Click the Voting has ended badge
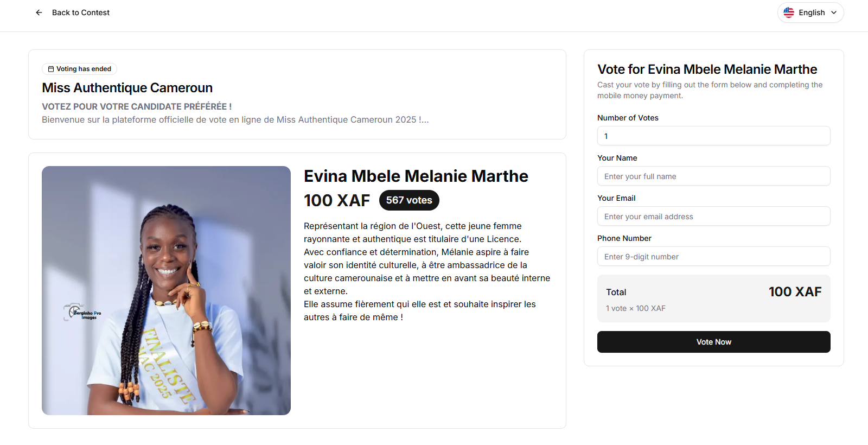The width and height of the screenshot is (868, 445). [x=80, y=69]
